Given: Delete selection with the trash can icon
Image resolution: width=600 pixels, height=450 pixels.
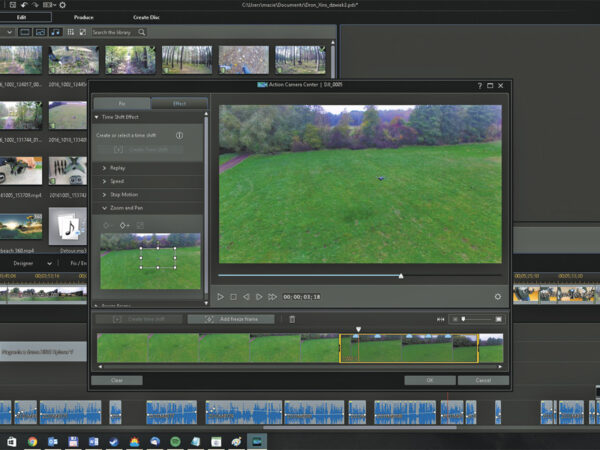Looking at the screenshot, I should click(x=292, y=319).
